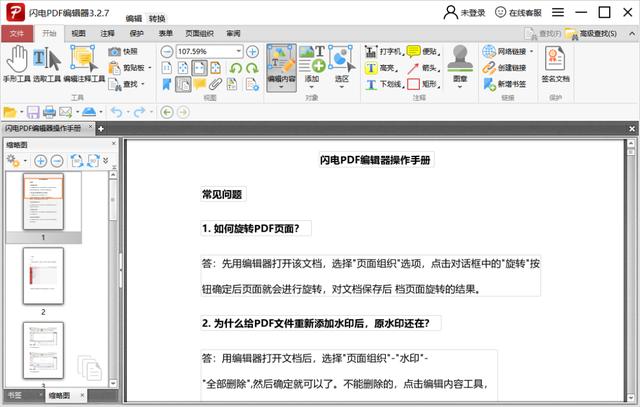Expand the Stamp (图章) dropdown
This screenshot has width=640, height=407.
pos(460,87)
